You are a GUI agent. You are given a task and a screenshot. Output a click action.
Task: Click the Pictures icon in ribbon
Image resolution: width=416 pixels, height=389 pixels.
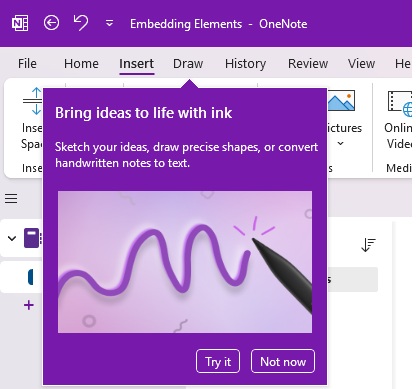341,100
